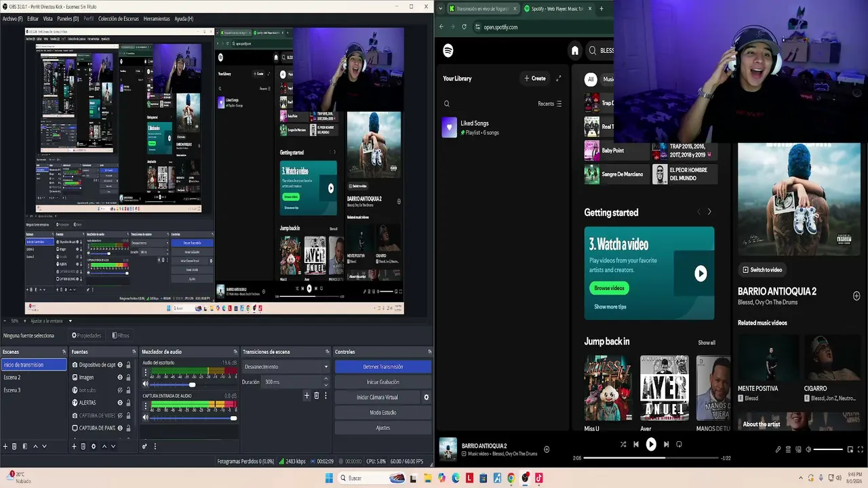Mute CAPTURA ENTRADA DE AUDIO speaker icon
The image size is (868, 488).
tap(145, 418)
